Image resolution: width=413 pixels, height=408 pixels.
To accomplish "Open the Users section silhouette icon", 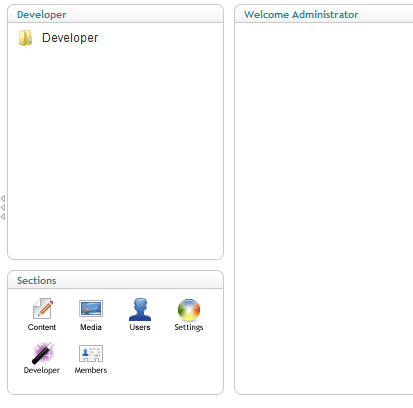I will point(140,309).
